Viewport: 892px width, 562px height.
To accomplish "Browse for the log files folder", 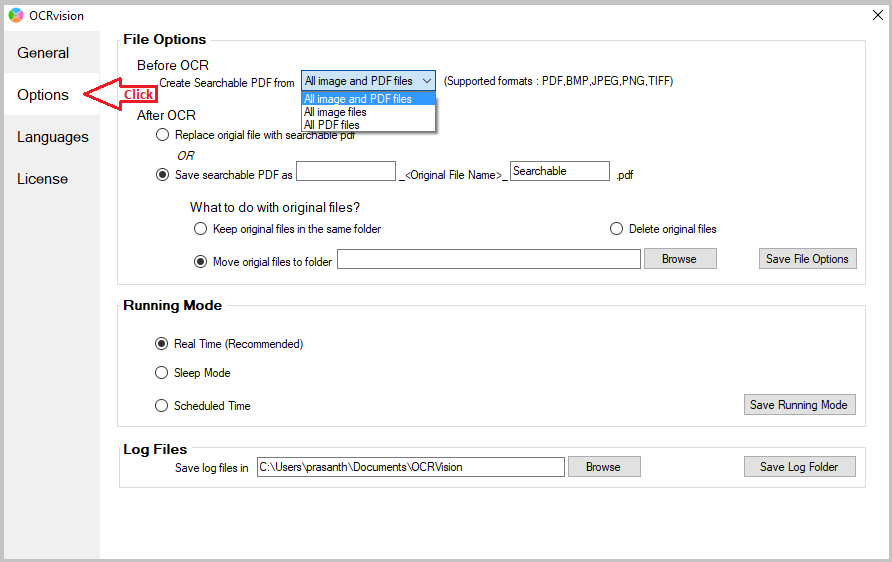I will tap(604, 467).
